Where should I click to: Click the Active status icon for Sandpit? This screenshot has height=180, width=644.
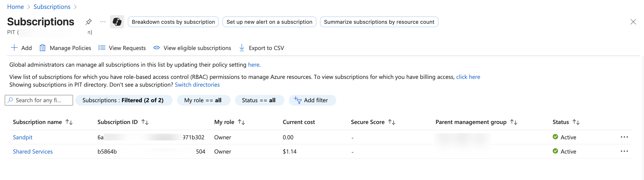coord(555,137)
